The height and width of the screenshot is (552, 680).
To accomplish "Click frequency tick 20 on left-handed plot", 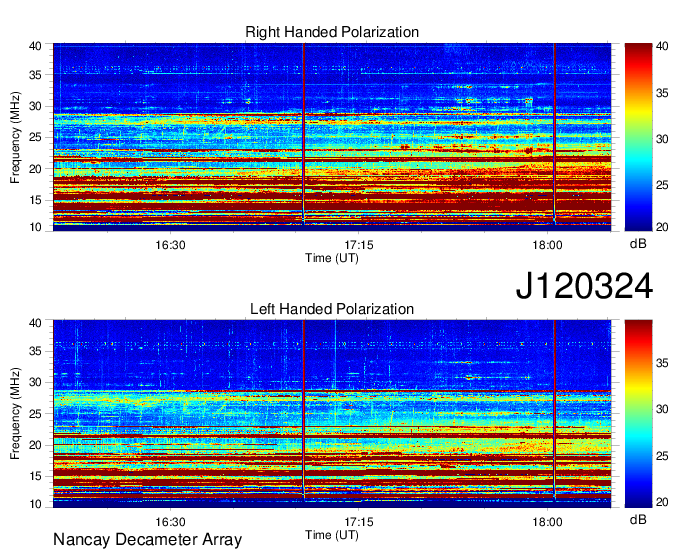I will pyautogui.click(x=35, y=445).
